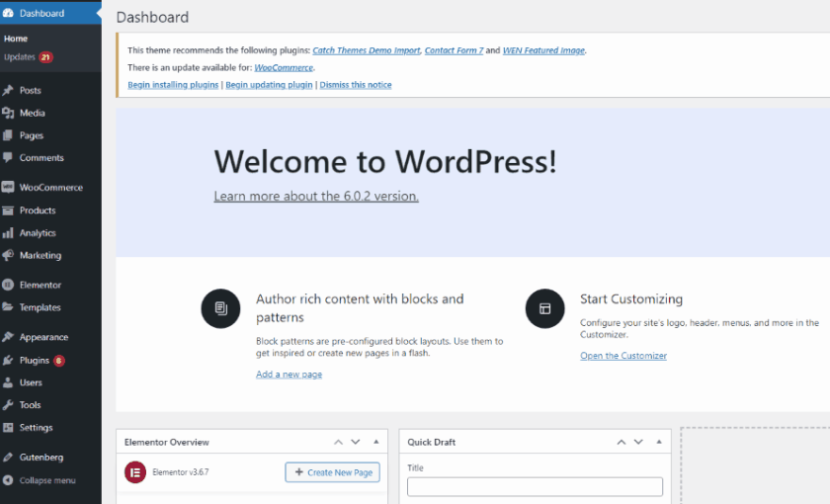Click the Comments speech bubble icon
Viewport: 830px width, 504px height.
pos(8,158)
